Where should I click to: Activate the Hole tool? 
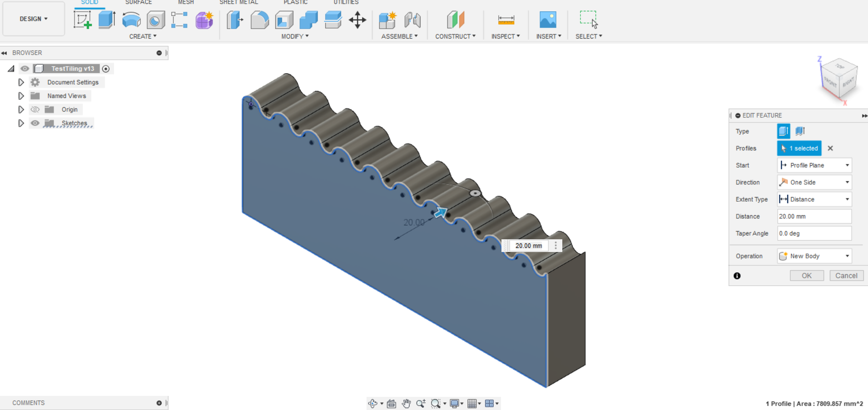tap(156, 20)
